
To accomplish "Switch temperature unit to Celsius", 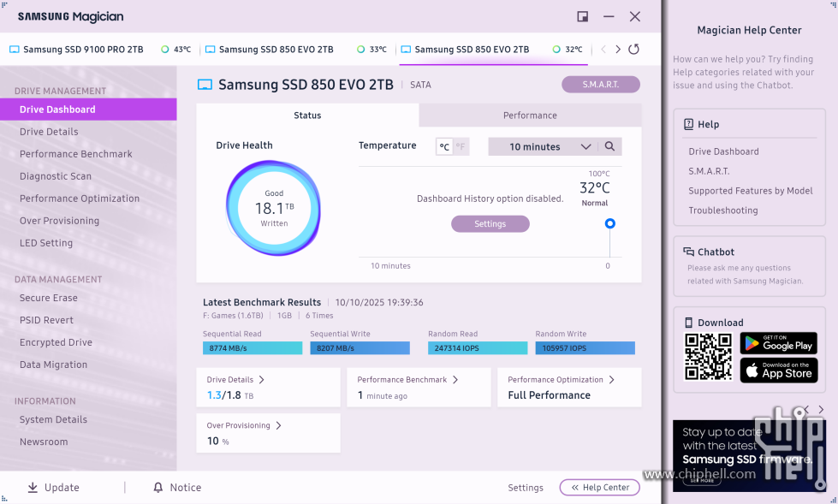I will coord(444,147).
